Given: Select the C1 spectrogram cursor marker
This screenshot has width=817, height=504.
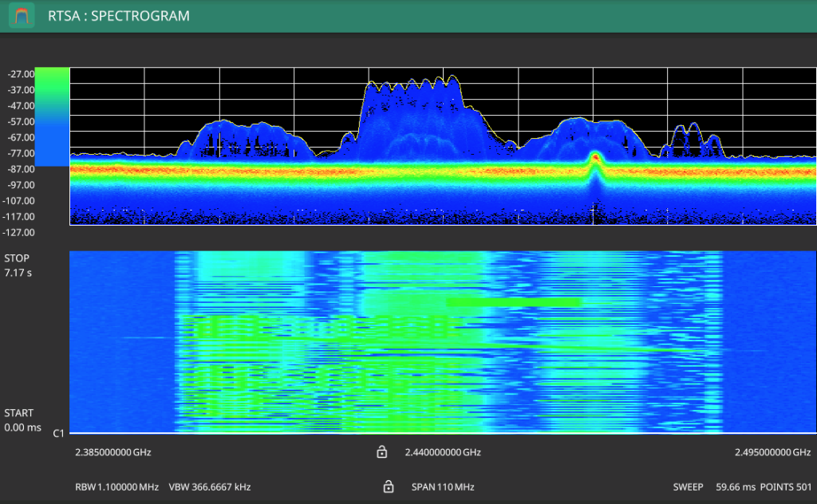Looking at the screenshot, I should (x=58, y=433).
